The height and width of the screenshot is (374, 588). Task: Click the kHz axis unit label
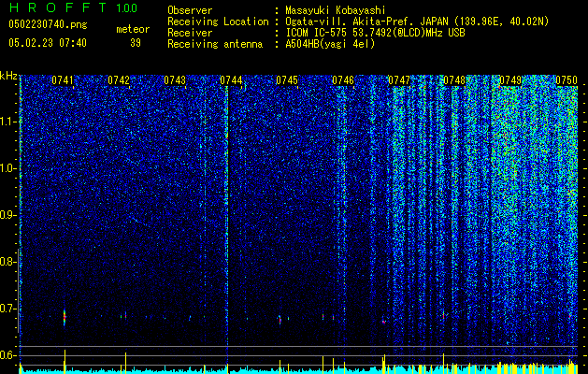coord(8,76)
